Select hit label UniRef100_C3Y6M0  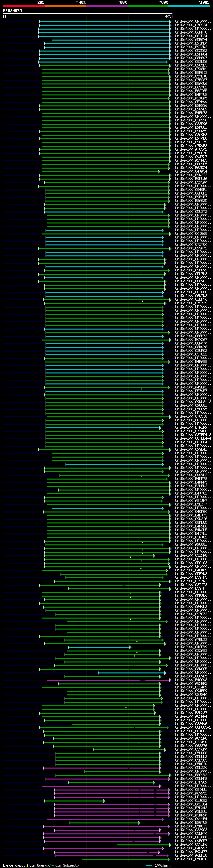tap(191, 749)
